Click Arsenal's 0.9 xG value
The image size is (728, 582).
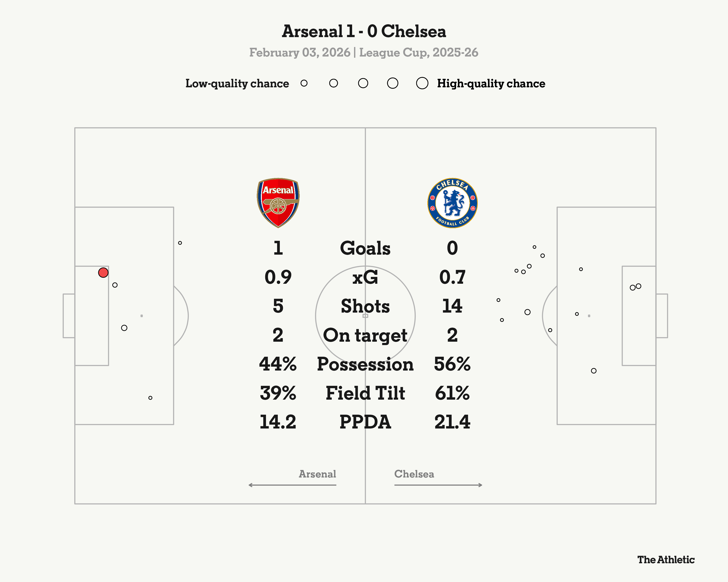click(x=278, y=277)
